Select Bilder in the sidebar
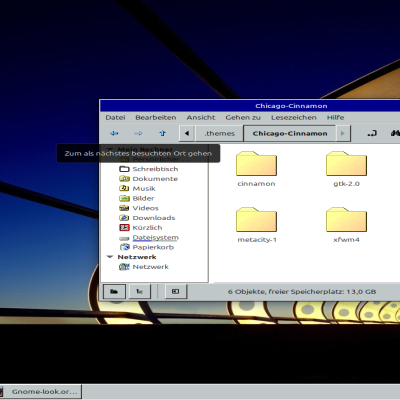 (137, 198)
